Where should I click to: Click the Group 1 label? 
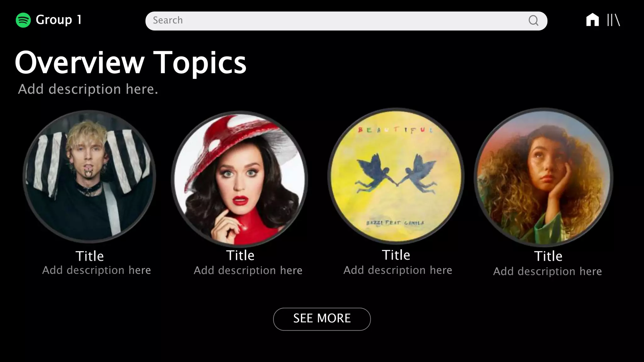tap(59, 20)
